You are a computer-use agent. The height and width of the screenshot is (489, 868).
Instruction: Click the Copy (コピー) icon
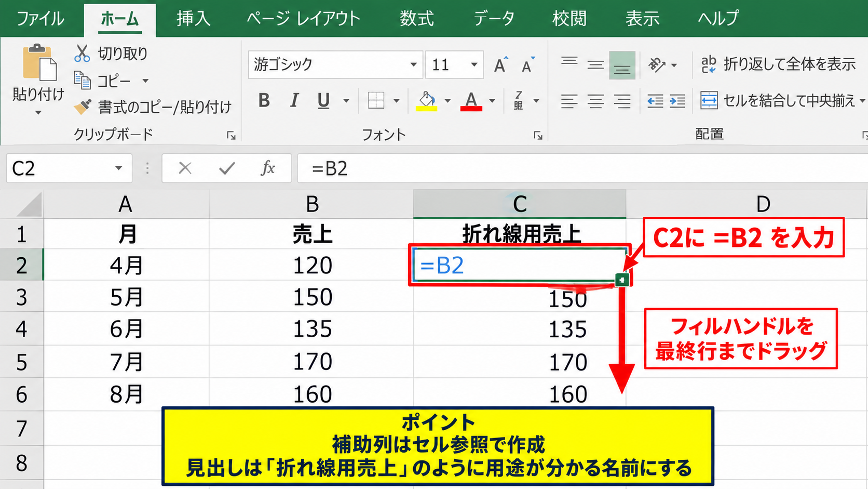(x=82, y=80)
